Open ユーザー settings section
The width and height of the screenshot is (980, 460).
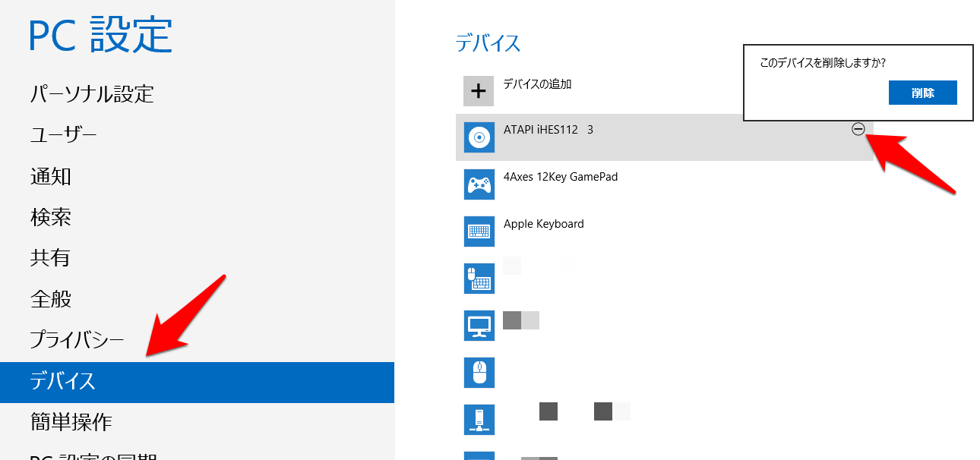(64, 136)
